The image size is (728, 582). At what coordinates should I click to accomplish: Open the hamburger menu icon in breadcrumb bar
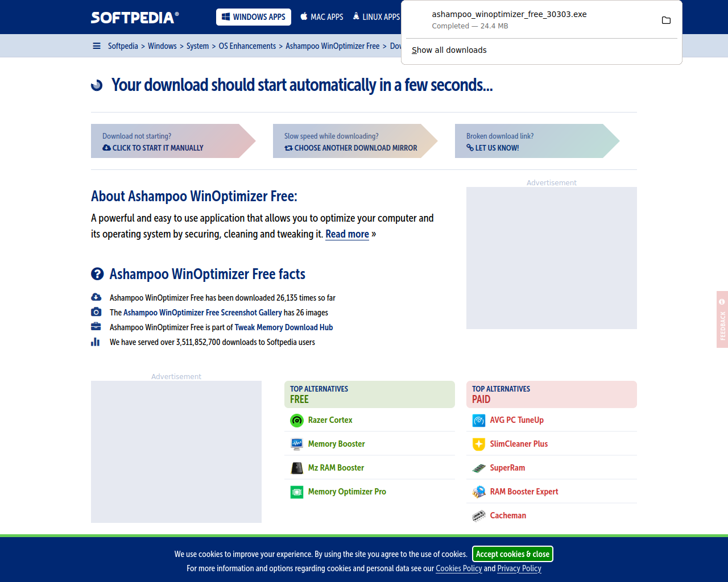97,46
